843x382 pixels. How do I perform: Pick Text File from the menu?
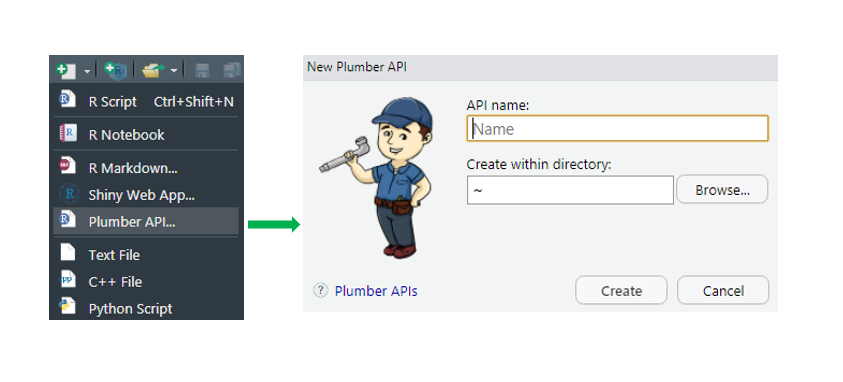point(146,254)
